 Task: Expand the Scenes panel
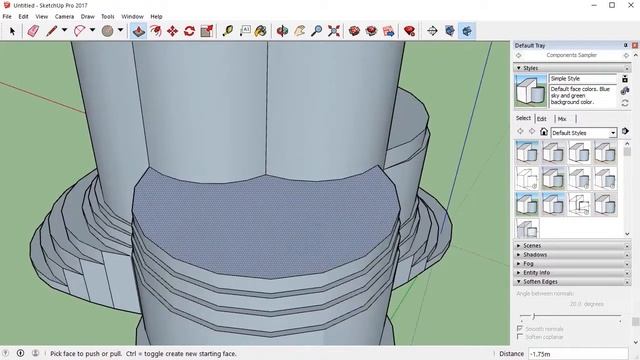(x=571, y=246)
